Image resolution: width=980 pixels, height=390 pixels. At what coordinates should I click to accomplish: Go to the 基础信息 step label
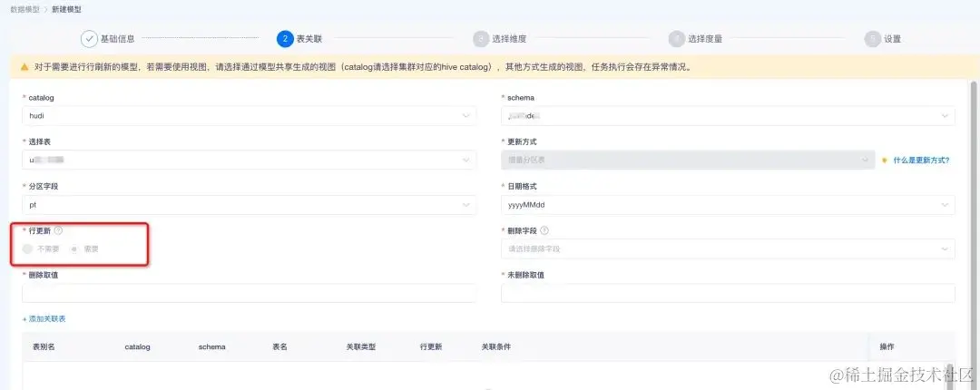[117, 39]
